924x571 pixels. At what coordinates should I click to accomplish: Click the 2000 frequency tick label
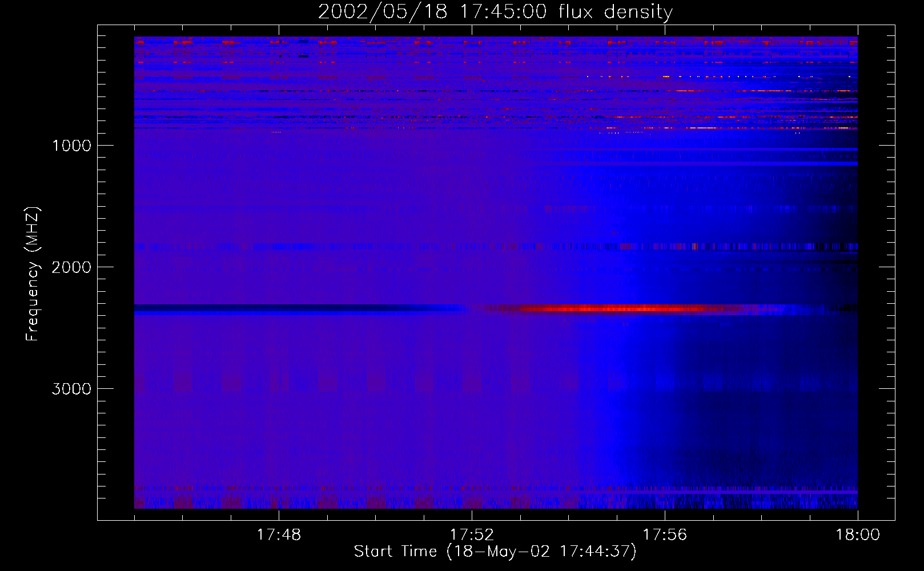coord(71,267)
